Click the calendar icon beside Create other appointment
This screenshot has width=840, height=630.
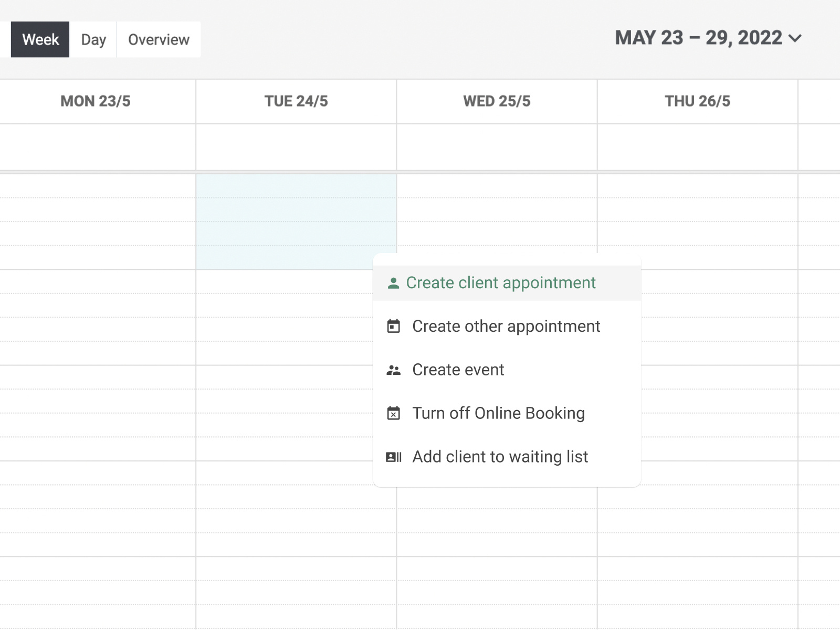(393, 327)
